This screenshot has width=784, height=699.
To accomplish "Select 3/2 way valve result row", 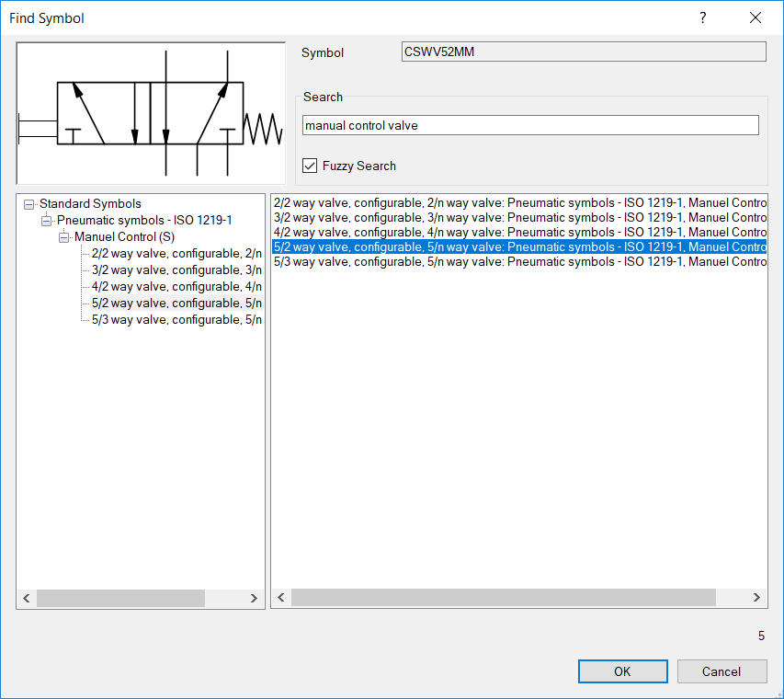I will pyautogui.click(x=519, y=217).
